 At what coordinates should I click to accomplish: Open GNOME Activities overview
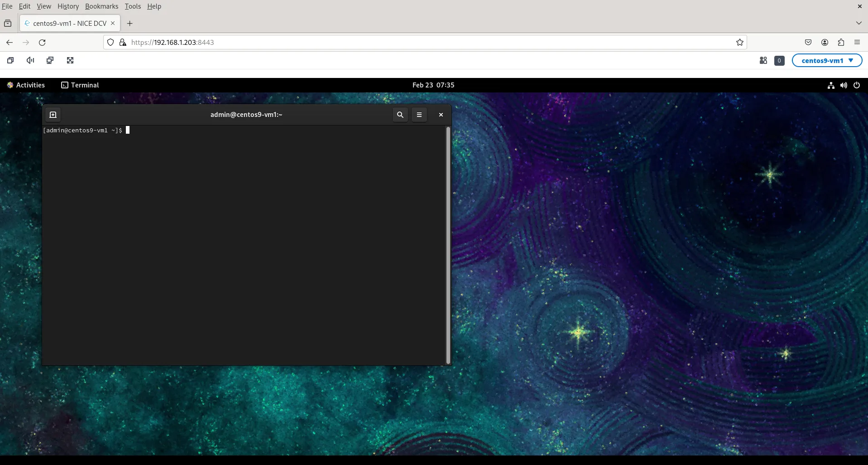pyautogui.click(x=26, y=85)
